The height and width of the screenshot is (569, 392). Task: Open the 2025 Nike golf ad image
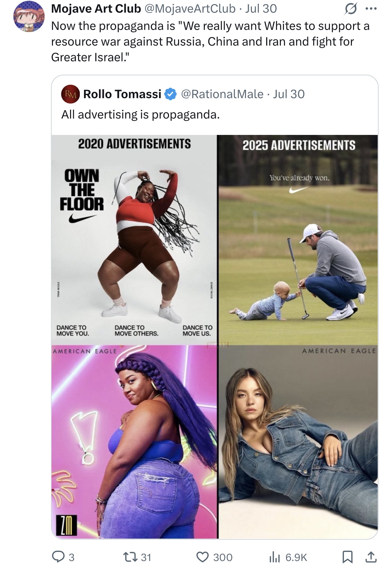298,241
